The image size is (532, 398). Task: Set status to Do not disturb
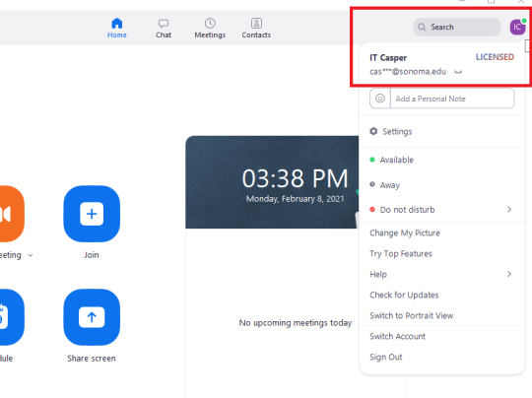click(x=441, y=210)
